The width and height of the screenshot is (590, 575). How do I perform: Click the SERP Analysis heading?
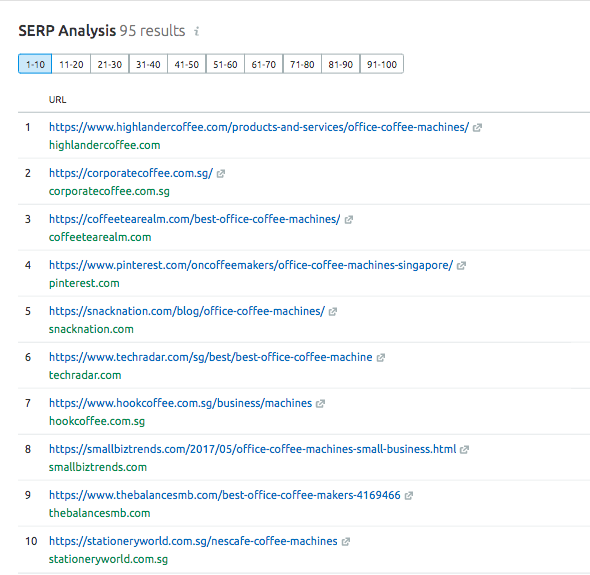[x=67, y=31]
